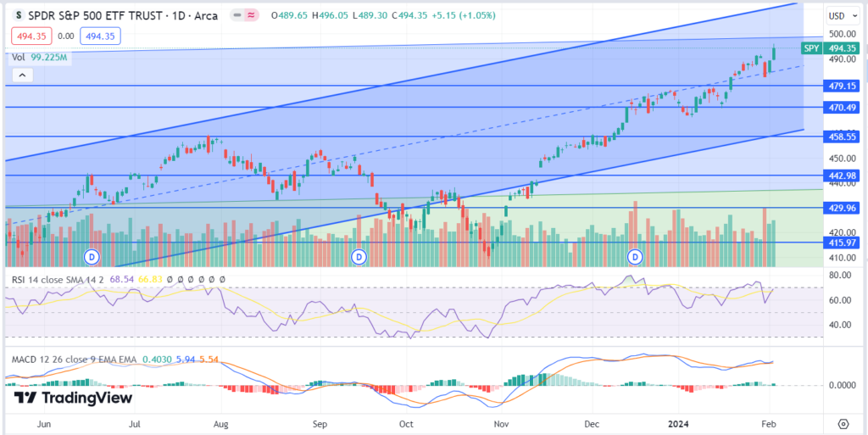Click the gray dash market status indicator
The width and height of the screenshot is (868, 435).
click(x=236, y=15)
